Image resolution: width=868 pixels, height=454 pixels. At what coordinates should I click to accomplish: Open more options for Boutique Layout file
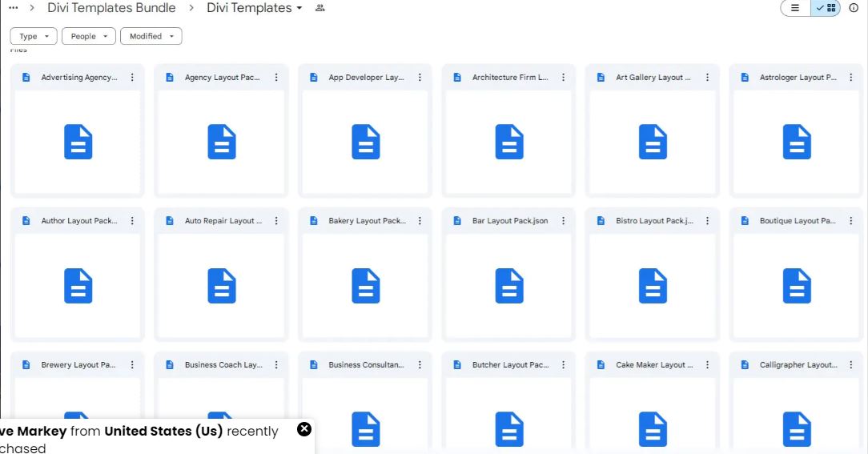[x=851, y=221]
